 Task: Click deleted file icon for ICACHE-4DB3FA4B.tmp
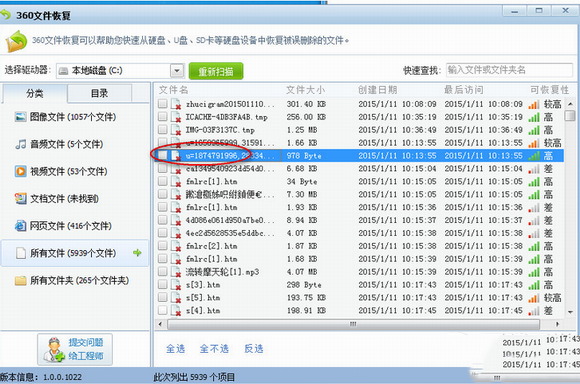[176, 117]
